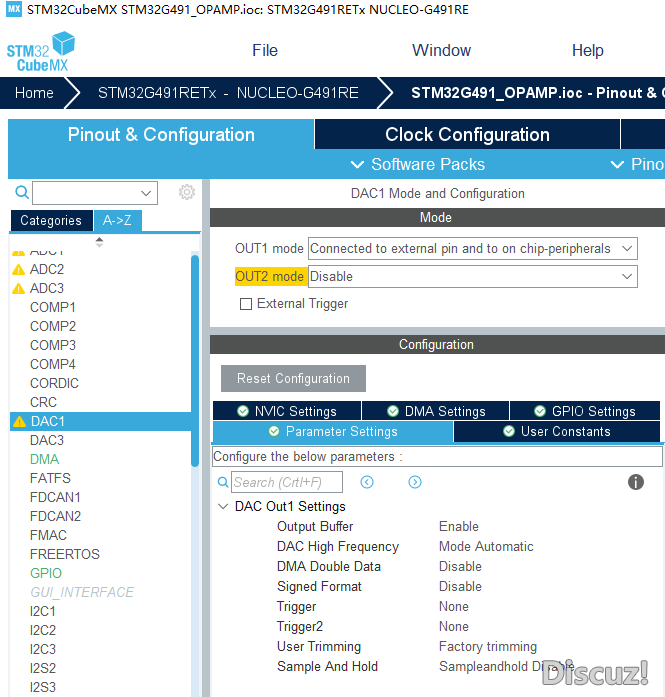The height and width of the screenshot is (697, 665).
Task: Select COMP4 in the peripheral list
Action: coord(53,365)
